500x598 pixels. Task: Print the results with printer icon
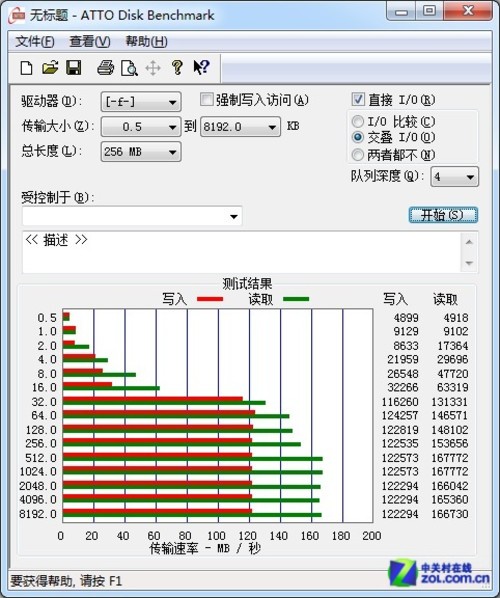[105, 68]
